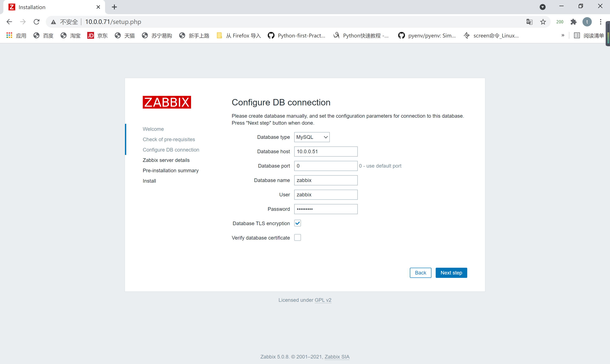
Task: Click the Next step button
Action: coord(451,273)
